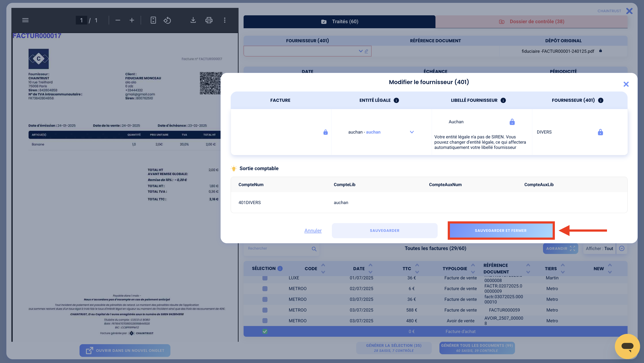
Task: Show Entité légale info tooltip
Action: click(396, 100)
